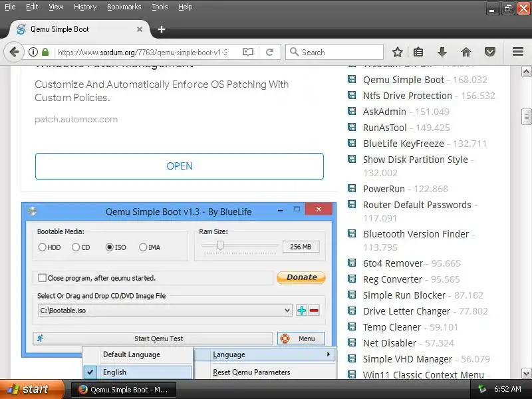Select the HDD bootable media option
532x399 pixels.
[x=42, y=247]
